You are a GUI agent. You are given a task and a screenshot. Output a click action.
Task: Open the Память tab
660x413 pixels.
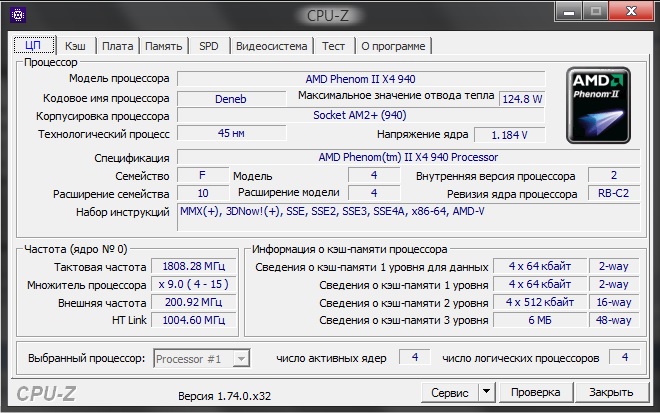pyautogui.click(x=163, y=45)
